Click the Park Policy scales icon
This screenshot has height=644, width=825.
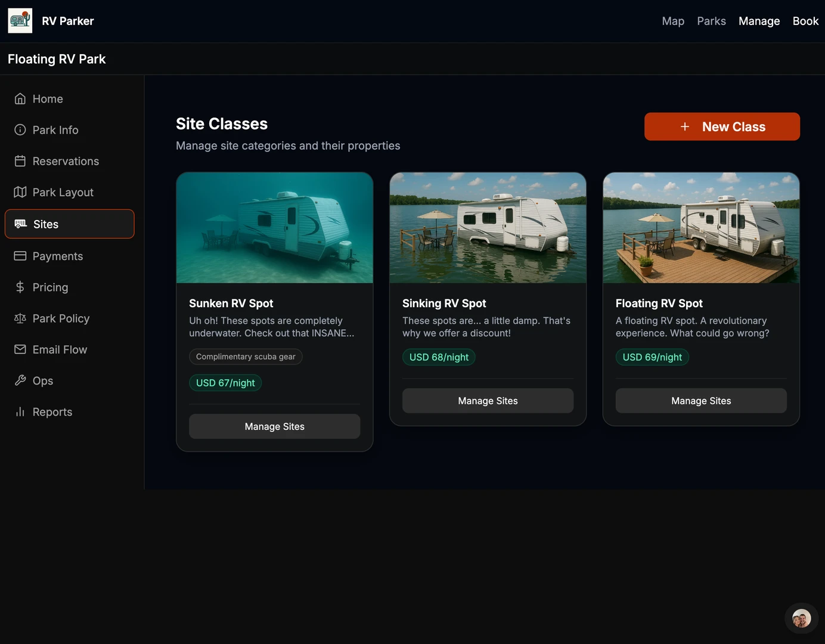pos(20,318)
